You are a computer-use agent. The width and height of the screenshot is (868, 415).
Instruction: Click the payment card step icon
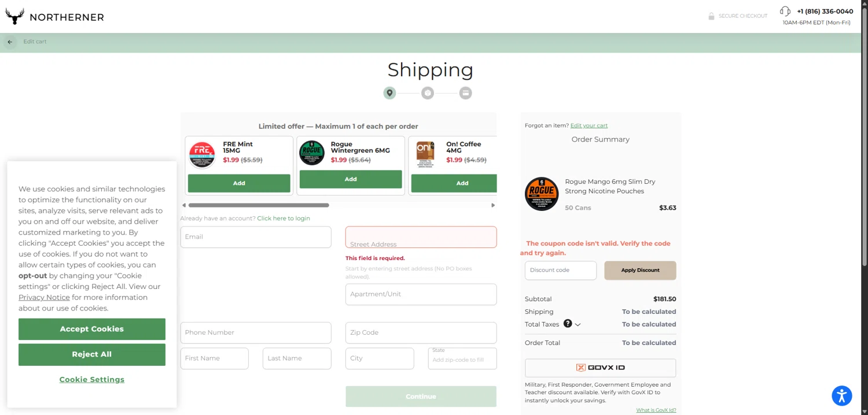coord(465,93)
